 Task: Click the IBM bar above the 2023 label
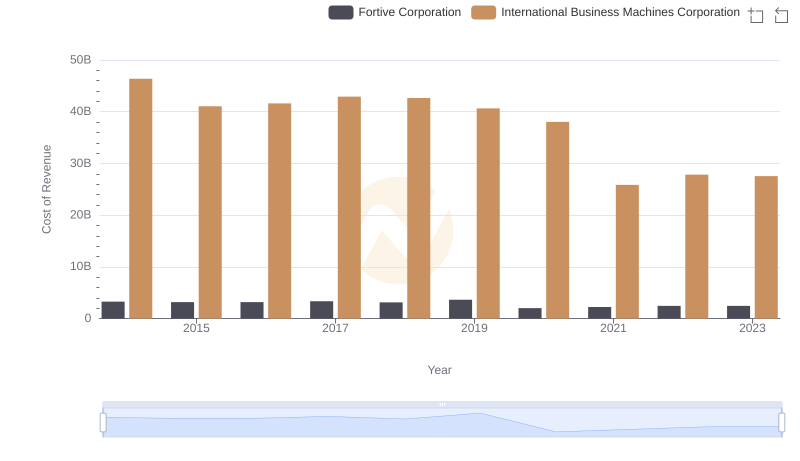pyautogui.click(x=766, y=247)
